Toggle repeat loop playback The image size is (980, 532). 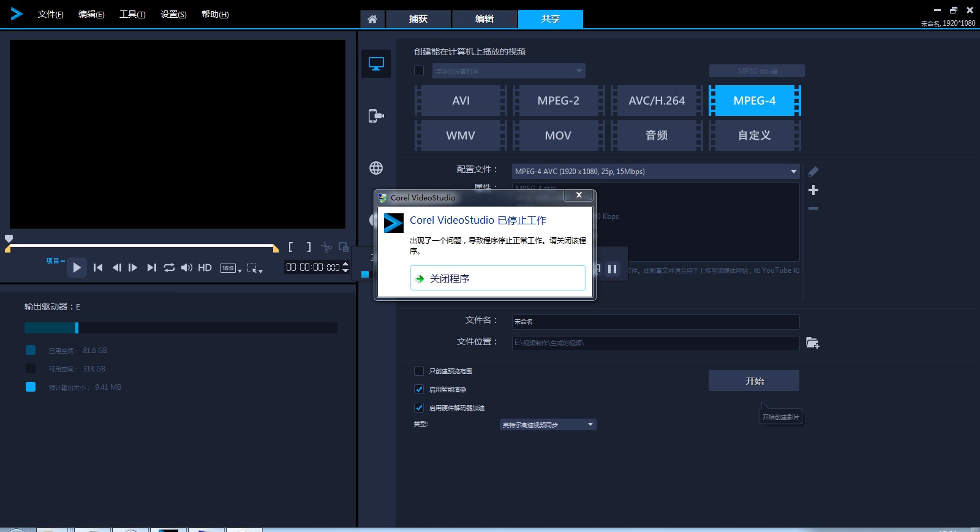[x=169, y=267]
